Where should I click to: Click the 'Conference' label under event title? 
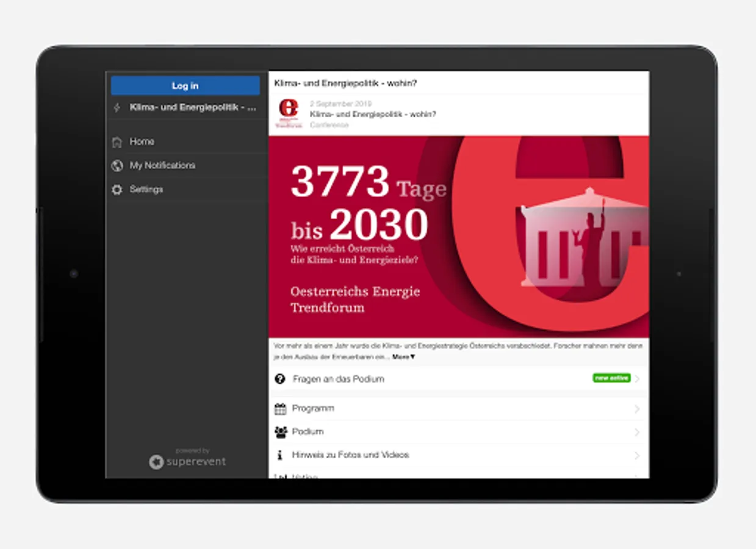(x=329, y=125)
